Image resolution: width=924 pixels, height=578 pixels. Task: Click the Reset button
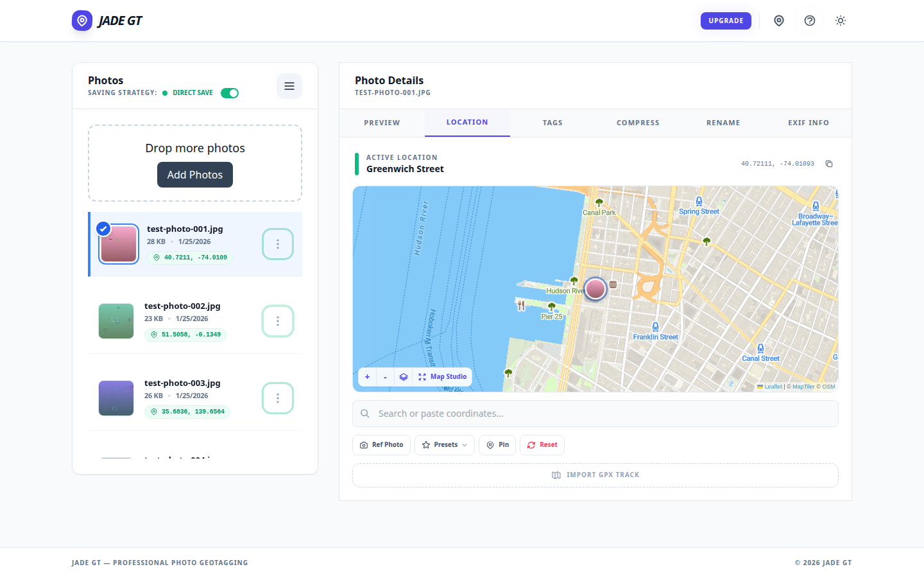coord(542,445)
